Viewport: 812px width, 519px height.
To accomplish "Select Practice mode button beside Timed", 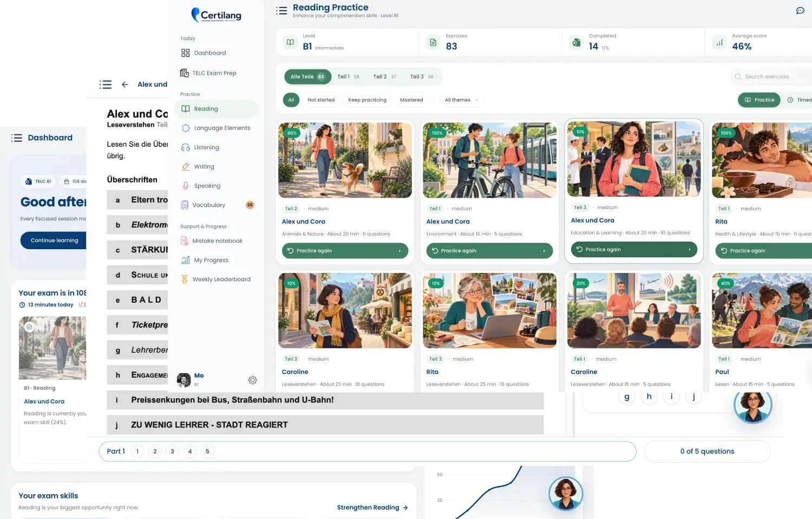I will pos(759,100).
